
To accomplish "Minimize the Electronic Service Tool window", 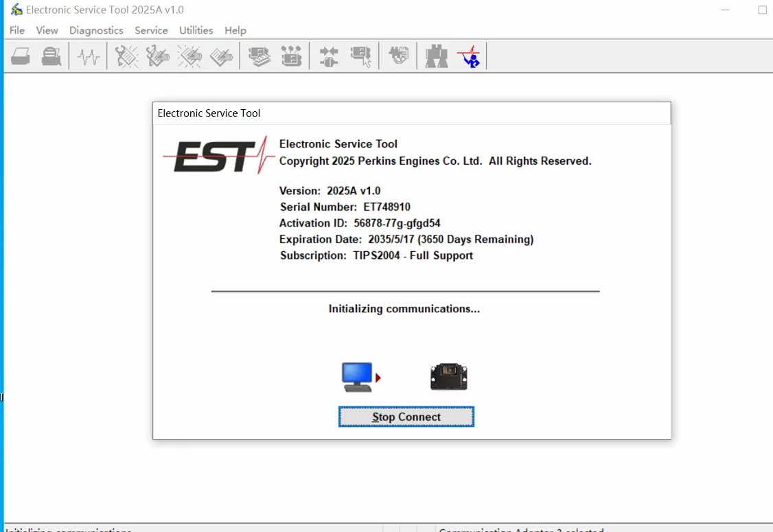I will pos(725,10).
